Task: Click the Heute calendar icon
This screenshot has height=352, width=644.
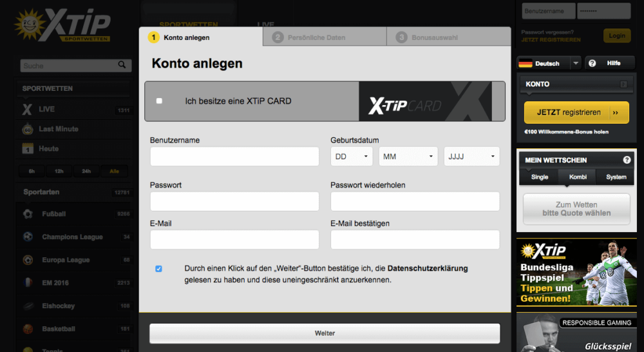Action: [28, 148]
